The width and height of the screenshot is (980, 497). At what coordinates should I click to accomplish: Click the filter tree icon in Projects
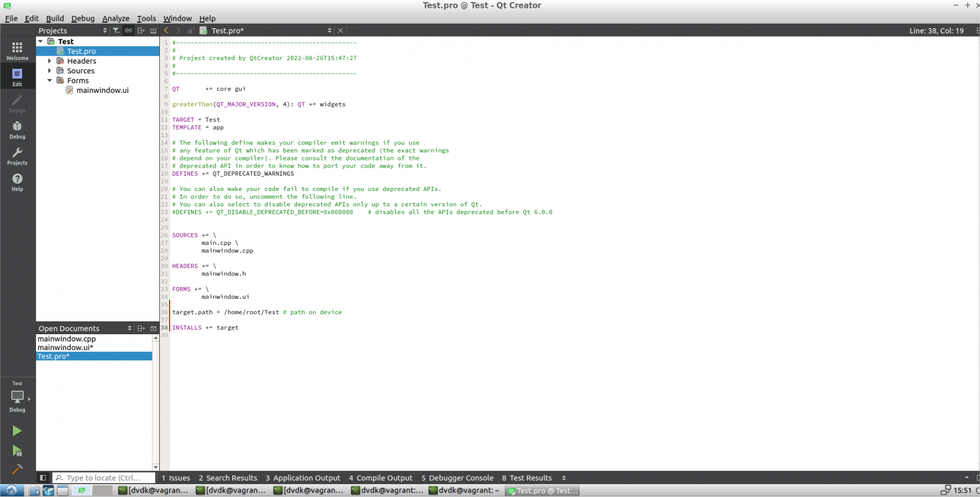click(116, 31)
